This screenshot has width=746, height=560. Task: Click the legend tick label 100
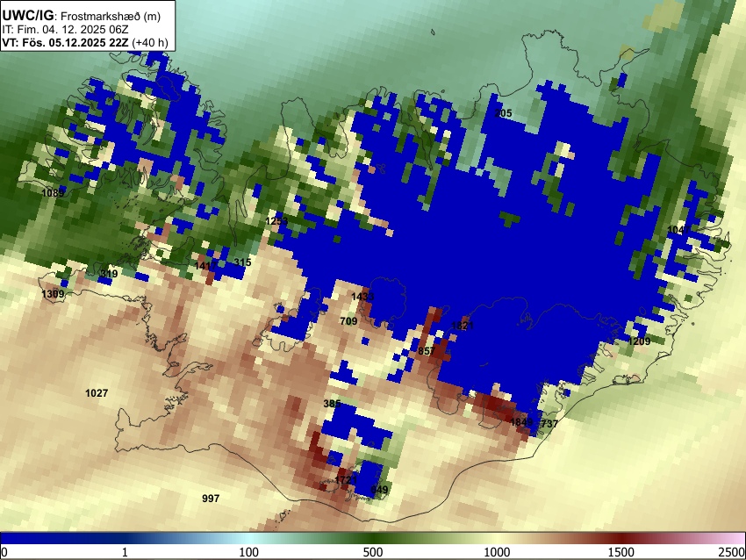click(249, 552)
